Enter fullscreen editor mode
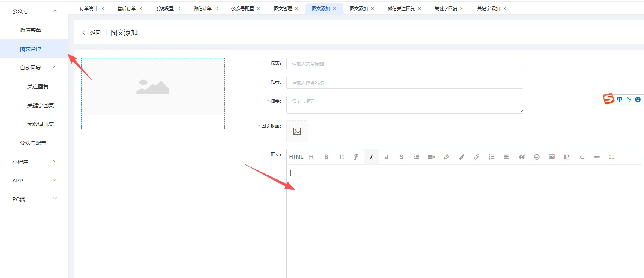 click(612, 157)
